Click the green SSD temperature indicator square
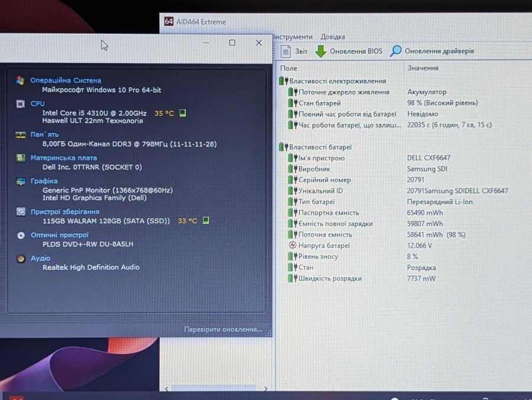Viewport: 532px width, 400px height. (x=206, y=220)
